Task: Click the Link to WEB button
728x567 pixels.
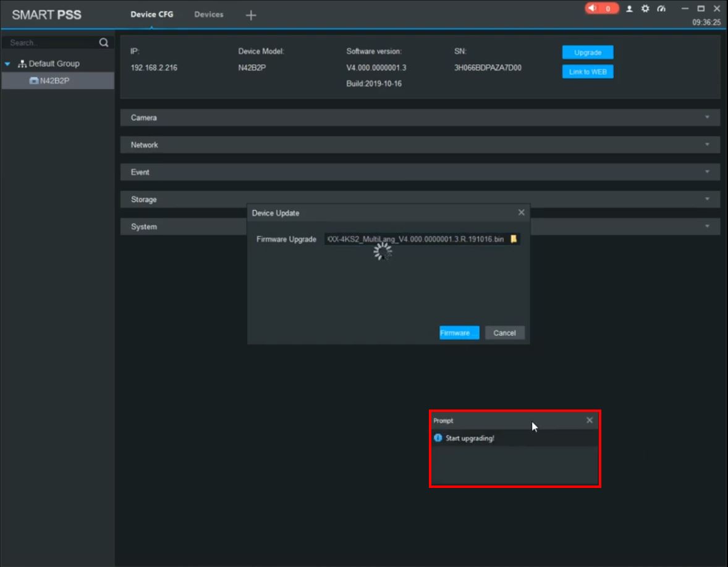Action: pos(587,72)
